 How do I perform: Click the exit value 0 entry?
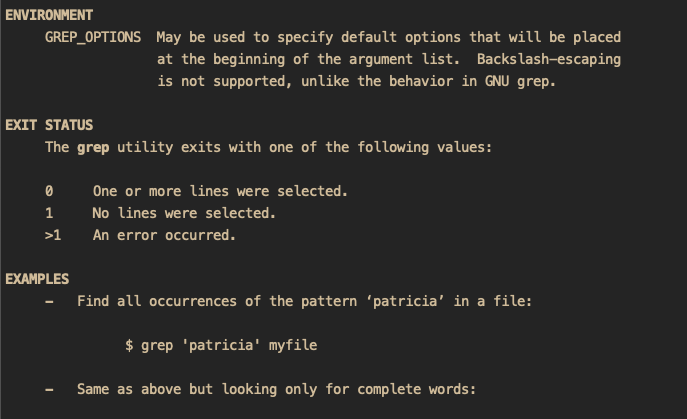coord(49,191)
